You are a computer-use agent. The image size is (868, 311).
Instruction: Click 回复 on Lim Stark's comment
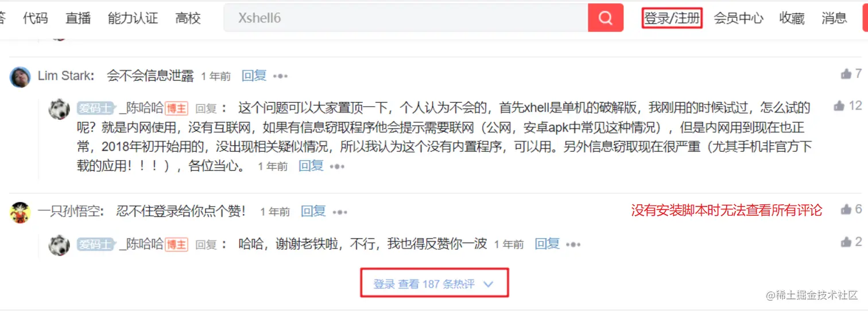254,76
